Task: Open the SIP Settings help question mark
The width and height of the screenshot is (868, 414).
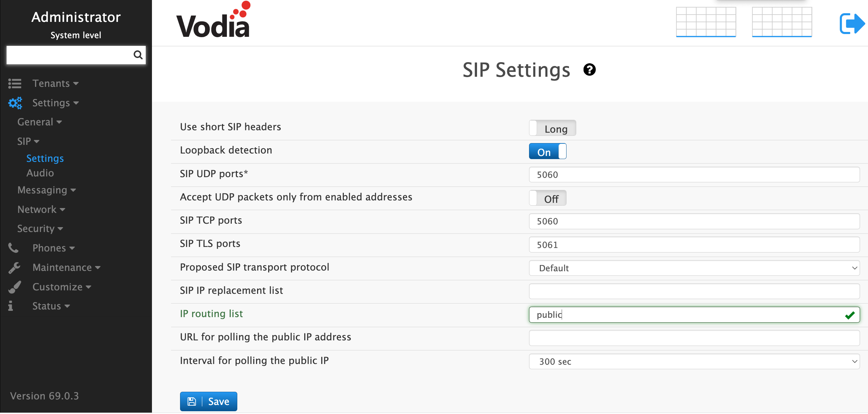Action: pyautogui.click(x=590, y=69)
